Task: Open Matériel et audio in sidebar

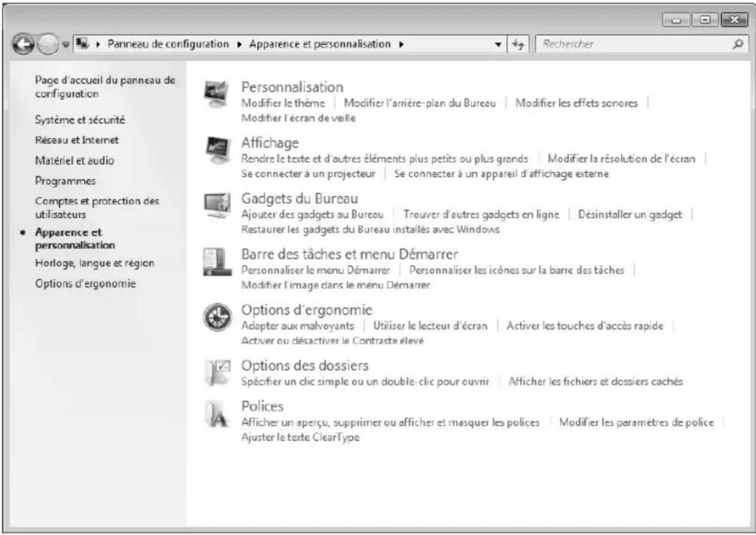Action: coord(74,160)
